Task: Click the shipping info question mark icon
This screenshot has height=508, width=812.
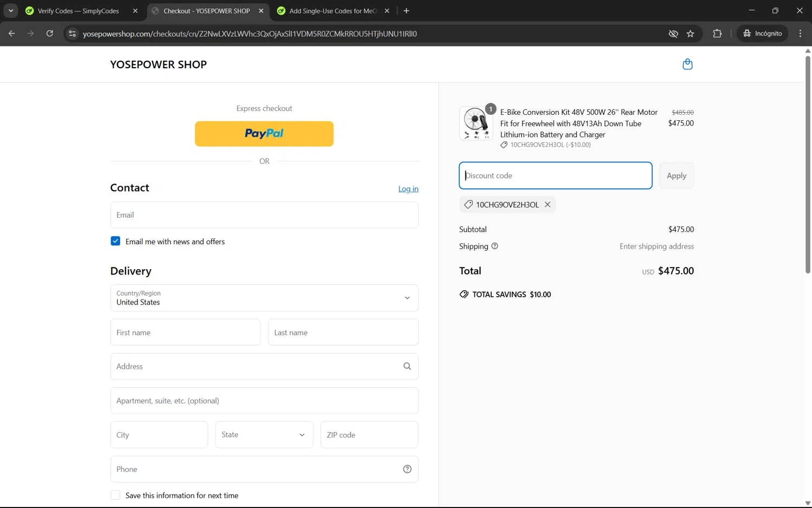Action: [495, 246]
